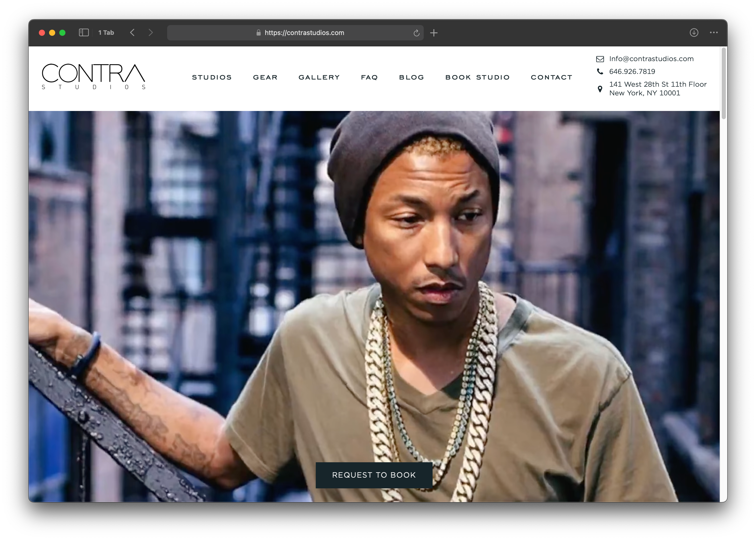Click the envelope email icon

coord(600,59)
